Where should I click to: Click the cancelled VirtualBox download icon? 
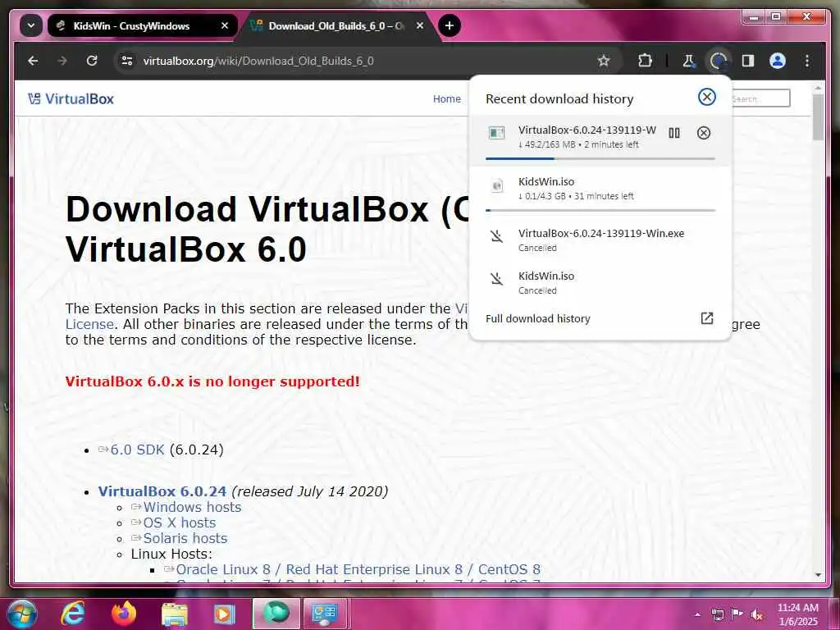(x=496, y=235)
